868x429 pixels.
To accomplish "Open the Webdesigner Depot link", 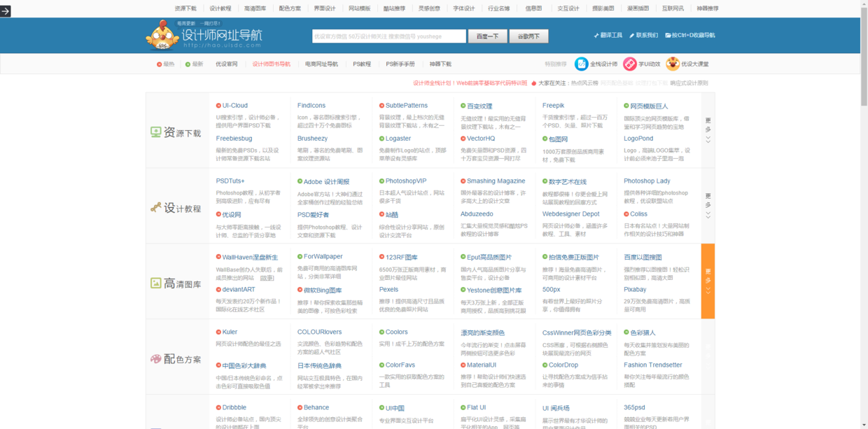I will [x=571, y=214].
